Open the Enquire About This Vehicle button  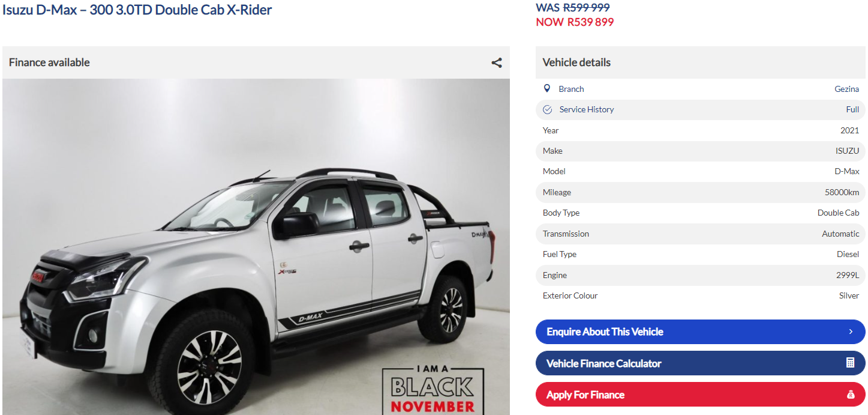[x=700, y=332]
